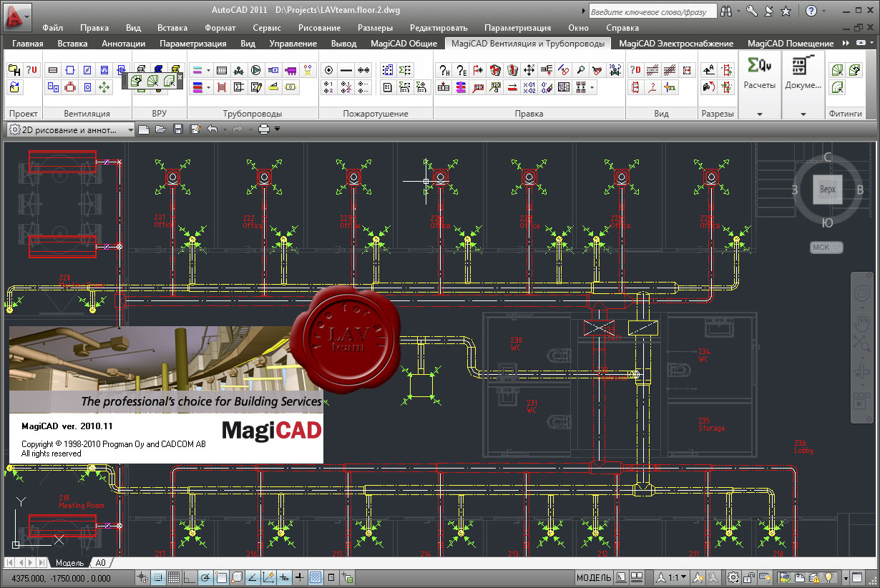The width and height of the screenshot is (880, 588).
Task: Open the 2D рисование и аннот... workspace dropdown
Action: tap(69, 129)
